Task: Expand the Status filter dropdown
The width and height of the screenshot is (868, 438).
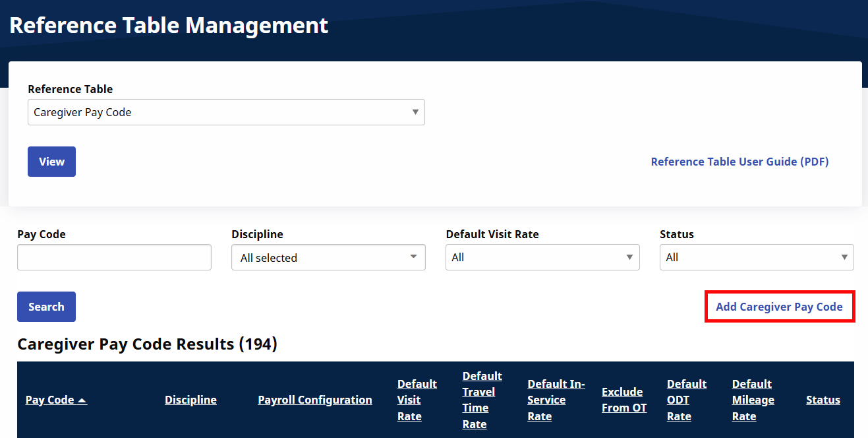Action: click(x=757, y=257)
